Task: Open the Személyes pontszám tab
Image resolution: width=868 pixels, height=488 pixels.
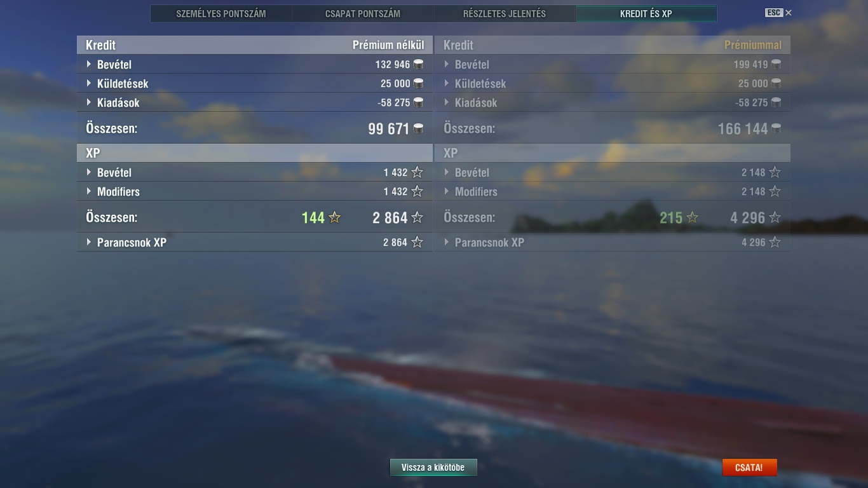Action: point(221,13)
